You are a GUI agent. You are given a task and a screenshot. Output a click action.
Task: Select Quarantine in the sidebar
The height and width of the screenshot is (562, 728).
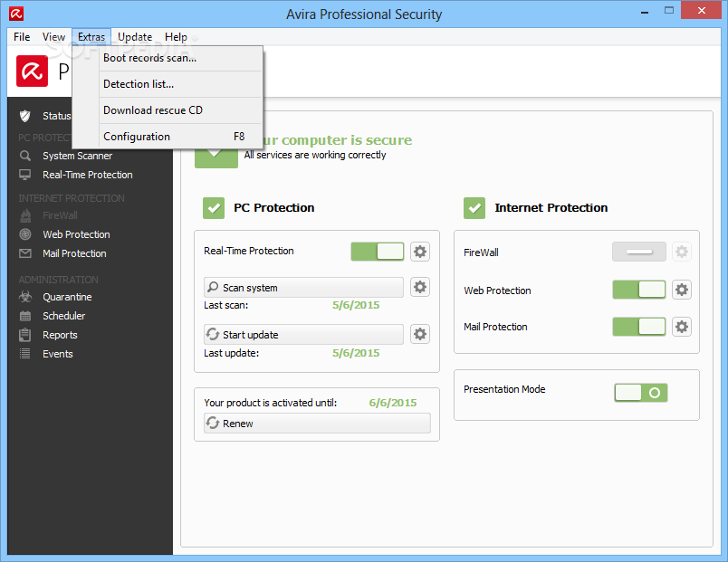click(67, 297)
